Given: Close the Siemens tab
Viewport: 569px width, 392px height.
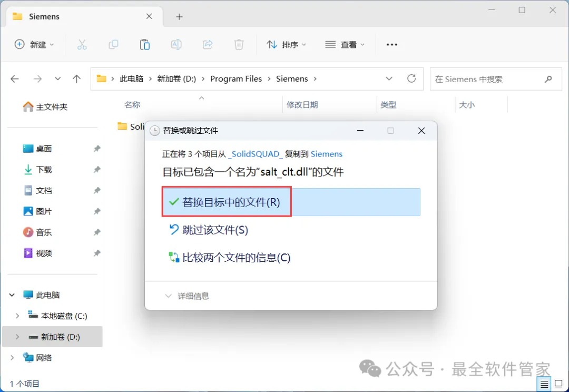Looking at the screenshot, I should (x=149, y=16).
